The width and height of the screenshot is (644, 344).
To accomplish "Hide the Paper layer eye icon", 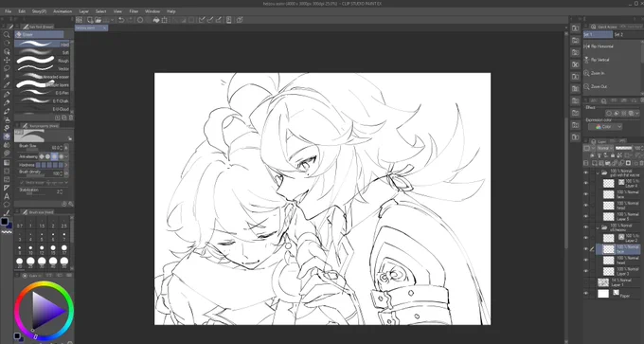I will pos(586,294).
